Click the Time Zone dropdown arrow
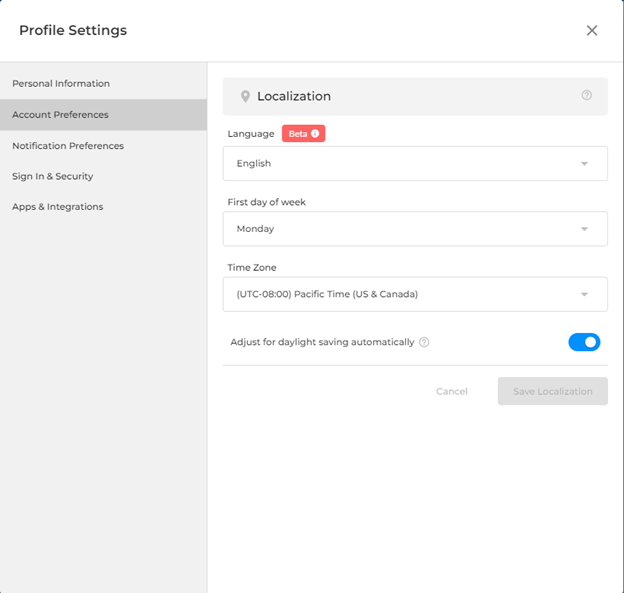Viewport: 624px width, 593px height. tap(584, 295)
